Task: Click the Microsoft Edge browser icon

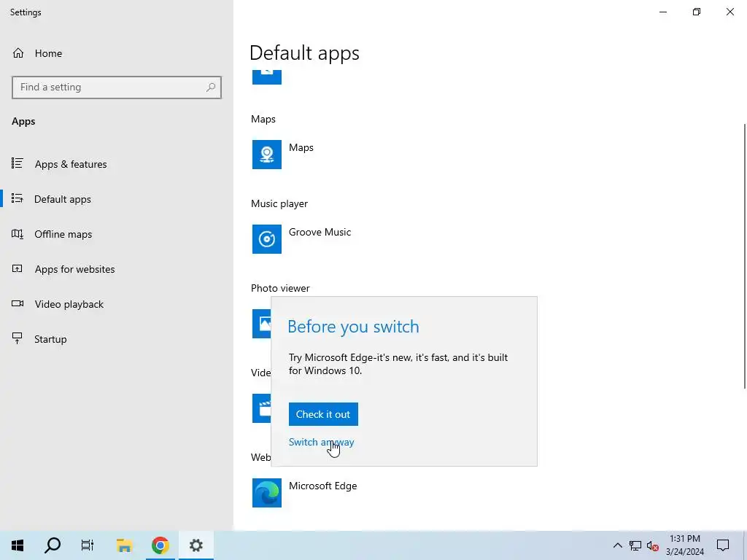Action: [x=267, y=493]
